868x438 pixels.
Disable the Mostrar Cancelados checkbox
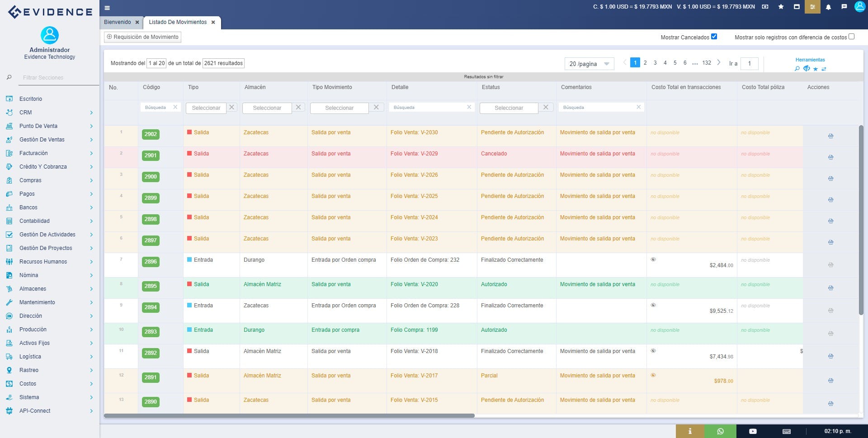point(714,36)
